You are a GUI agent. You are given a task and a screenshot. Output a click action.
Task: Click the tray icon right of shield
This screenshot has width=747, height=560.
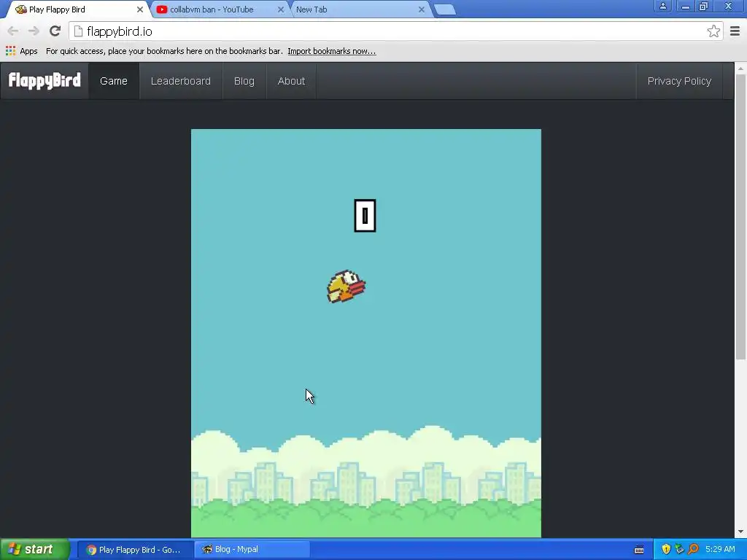[x=679, y=550]
